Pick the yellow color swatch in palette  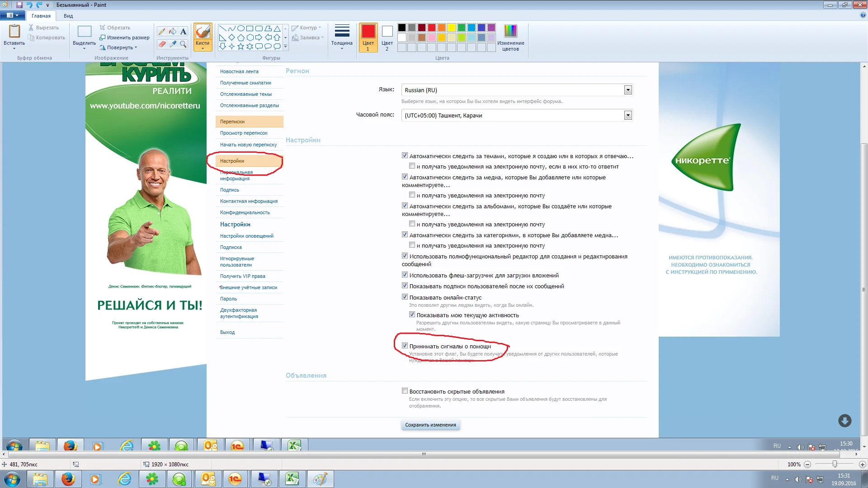point(451,28)
